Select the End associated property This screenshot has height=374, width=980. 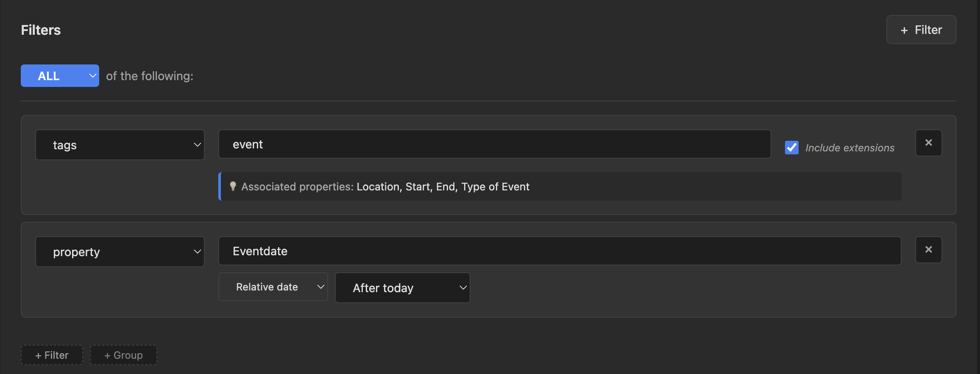coord(445,187)
